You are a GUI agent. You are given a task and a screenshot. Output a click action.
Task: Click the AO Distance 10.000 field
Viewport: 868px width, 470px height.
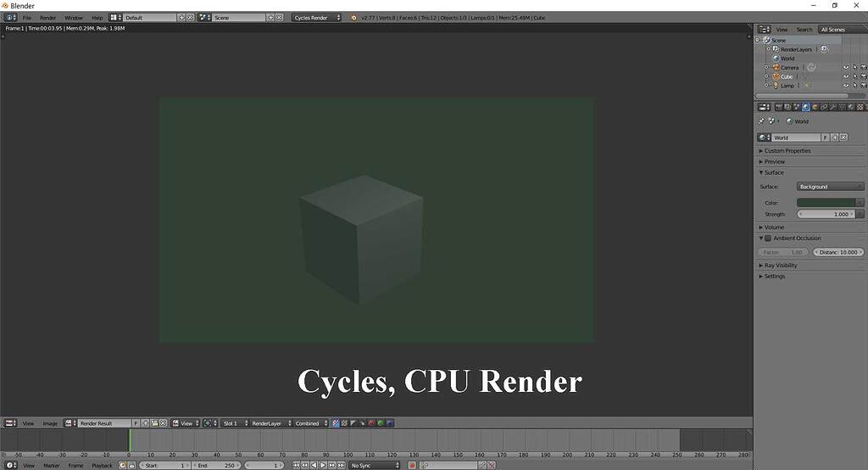(x=838, y=252)
